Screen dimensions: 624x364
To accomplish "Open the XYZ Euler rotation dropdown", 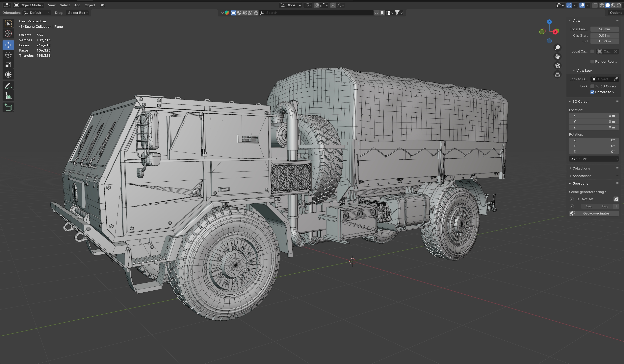I will (x=594, y=159).
